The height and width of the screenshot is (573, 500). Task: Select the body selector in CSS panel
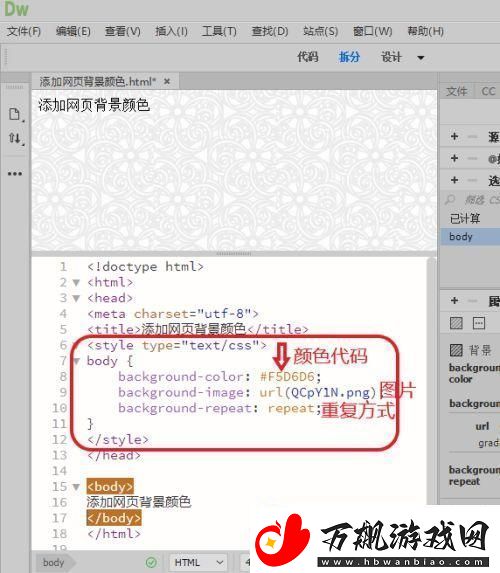pyautogui.click(x=470, y=236)
